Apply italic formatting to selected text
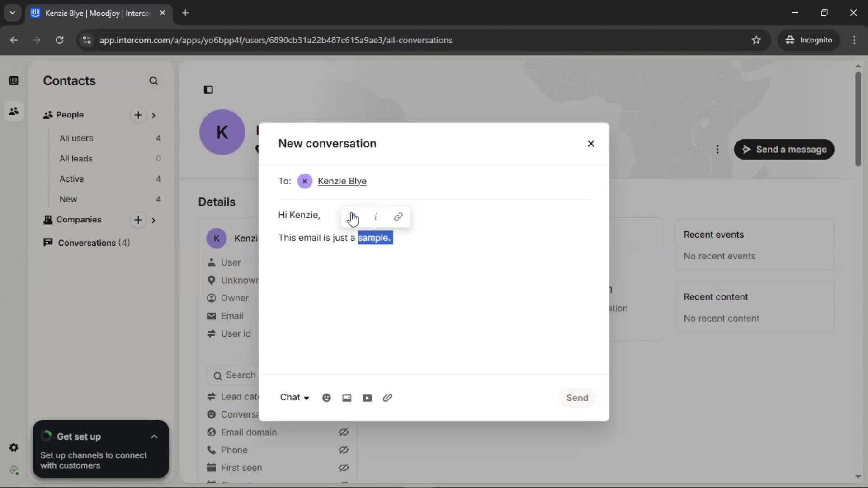The width and height of the screenshot is (868, 488). coord(376,217)
